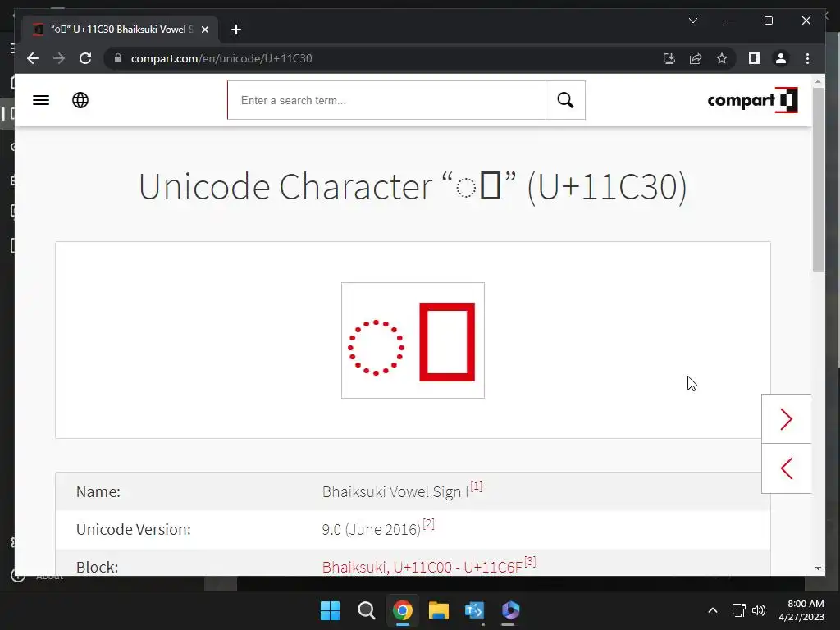Image resolution: width=840 pixels, height=630 pixels.
Task: Open Windows taskbar search
Action: pyautogui.click(x=367, y=610)
